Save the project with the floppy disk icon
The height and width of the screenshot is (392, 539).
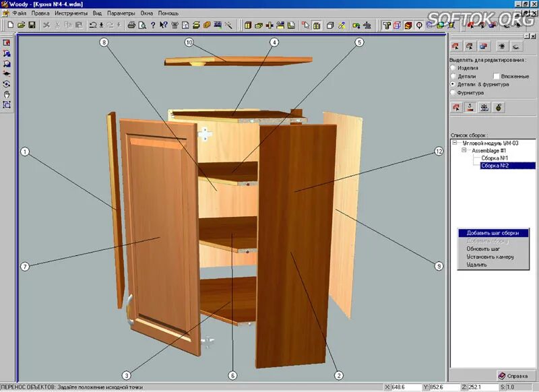32,25
